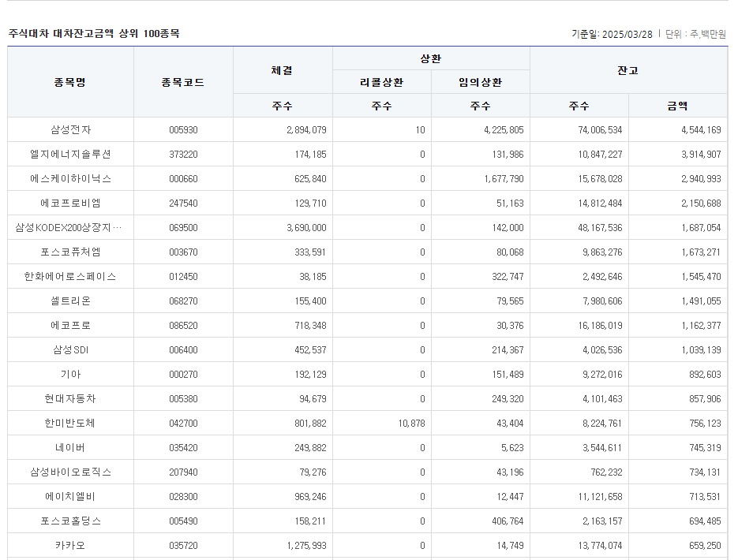Click stock code 373220
The height and width of the screenshot is (560, 738).
(184, 155)
